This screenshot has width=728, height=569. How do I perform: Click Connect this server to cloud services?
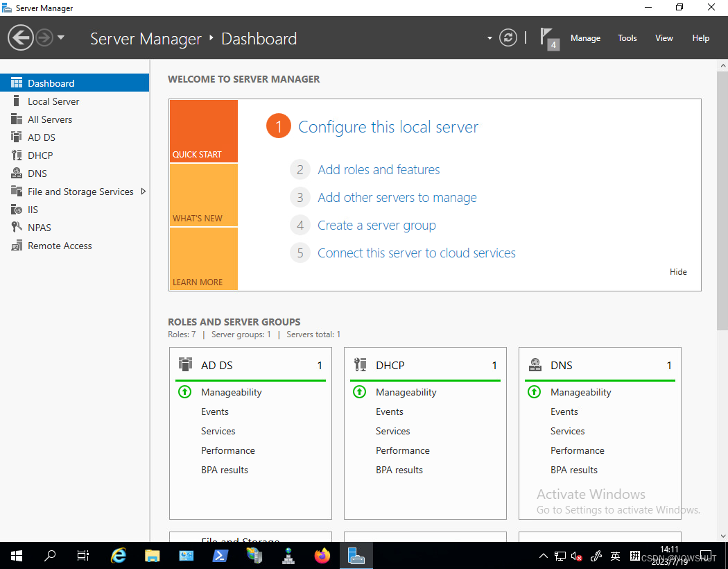(417, 253)
